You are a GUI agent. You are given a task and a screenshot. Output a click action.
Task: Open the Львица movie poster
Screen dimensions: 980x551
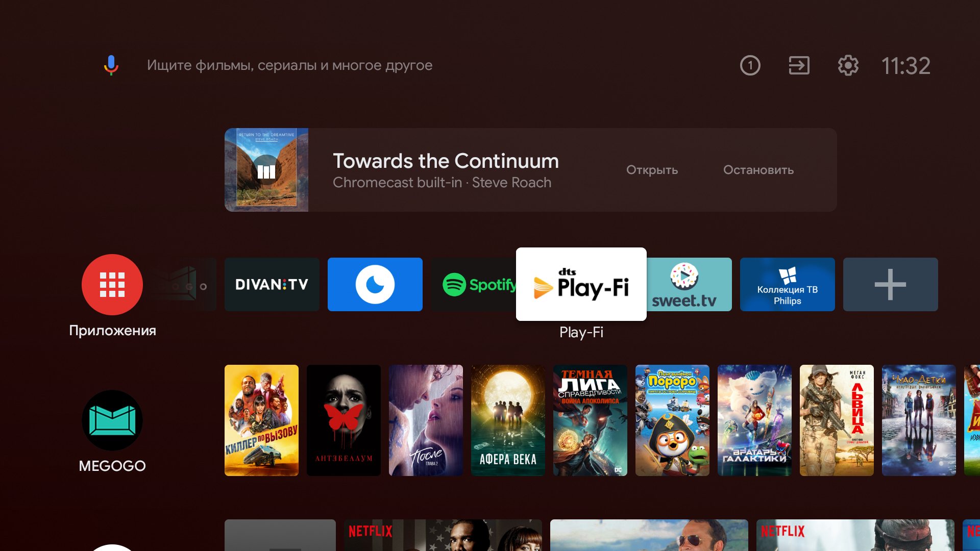pos(837,420)
